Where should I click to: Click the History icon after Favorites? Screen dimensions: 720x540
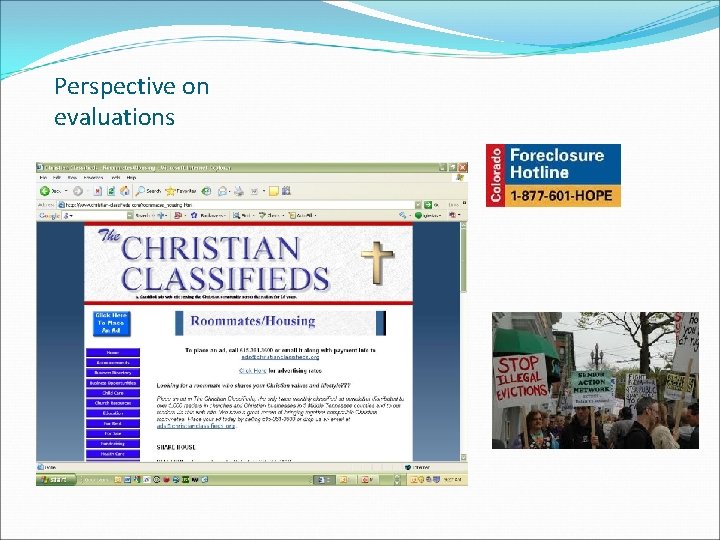pyautogui.click(x=207, y=191)
